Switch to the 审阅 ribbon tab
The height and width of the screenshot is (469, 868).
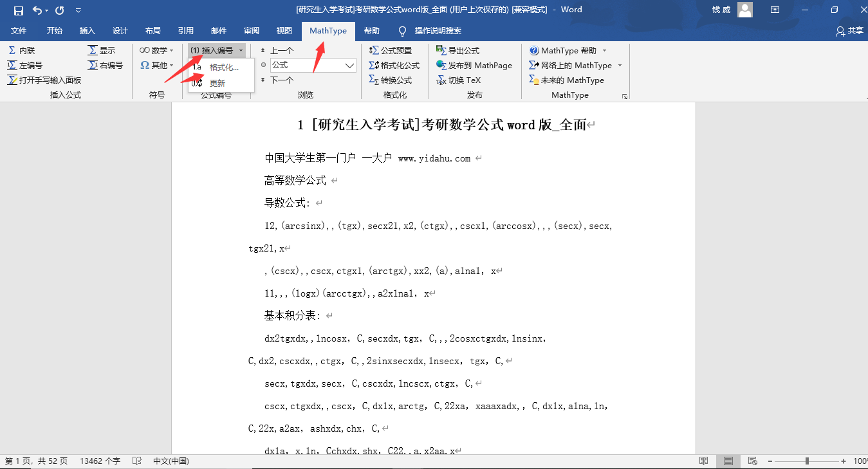(251, 30)
